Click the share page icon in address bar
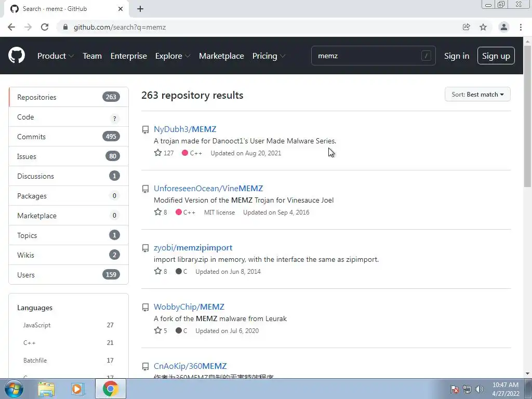The image size is (532, 399). click(x=467, y=27)
